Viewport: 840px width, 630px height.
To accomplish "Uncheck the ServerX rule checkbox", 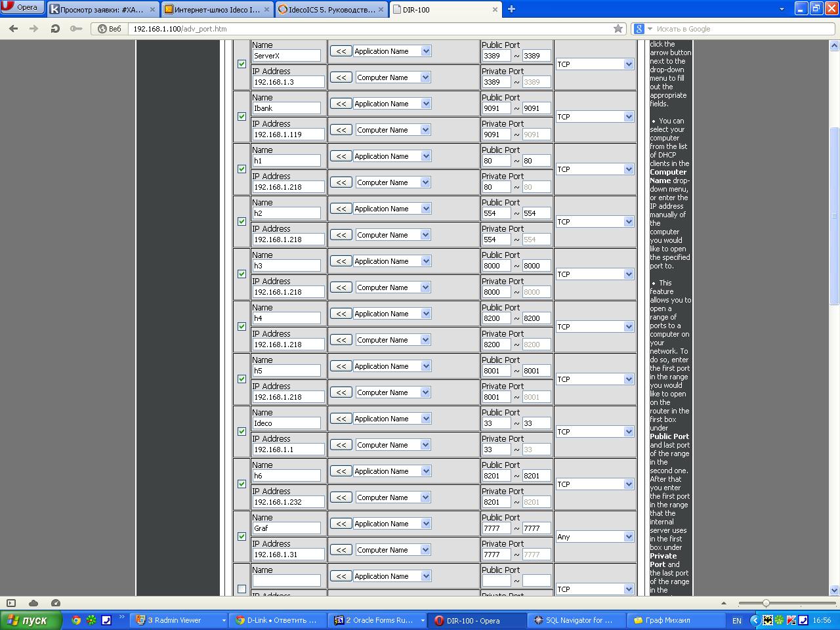I will pos(241,64).
